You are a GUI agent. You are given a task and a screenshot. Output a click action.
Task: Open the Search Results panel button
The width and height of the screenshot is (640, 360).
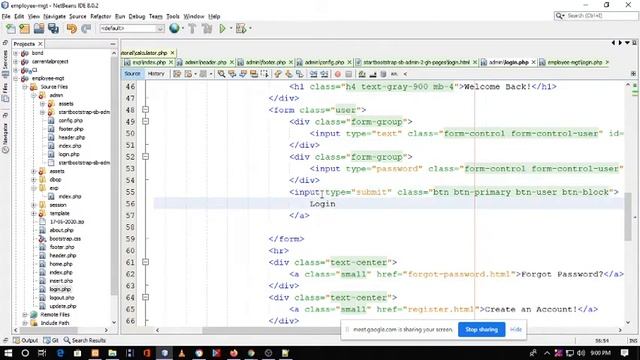[84, 340]
